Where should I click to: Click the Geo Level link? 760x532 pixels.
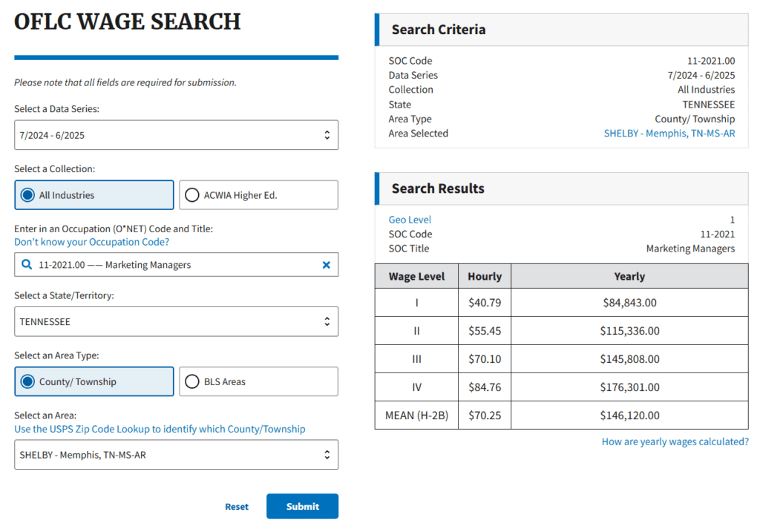[x=410, y=220]
